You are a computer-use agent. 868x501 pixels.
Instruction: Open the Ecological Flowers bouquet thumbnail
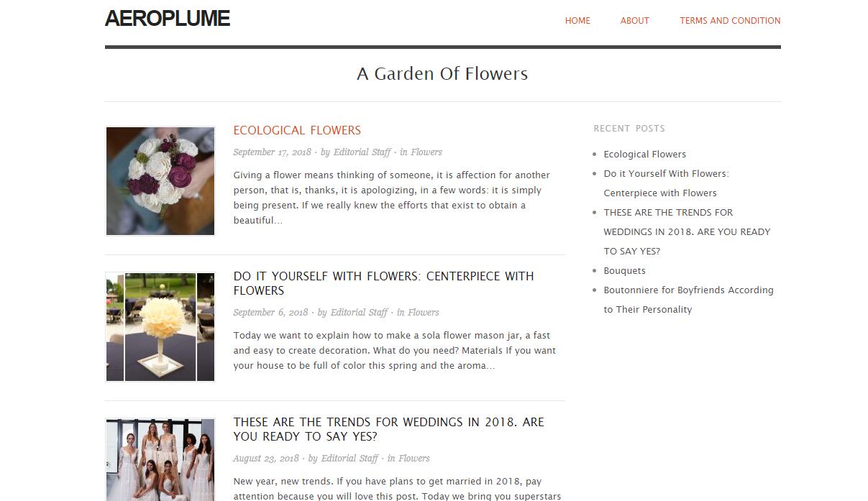pos(160,181)
